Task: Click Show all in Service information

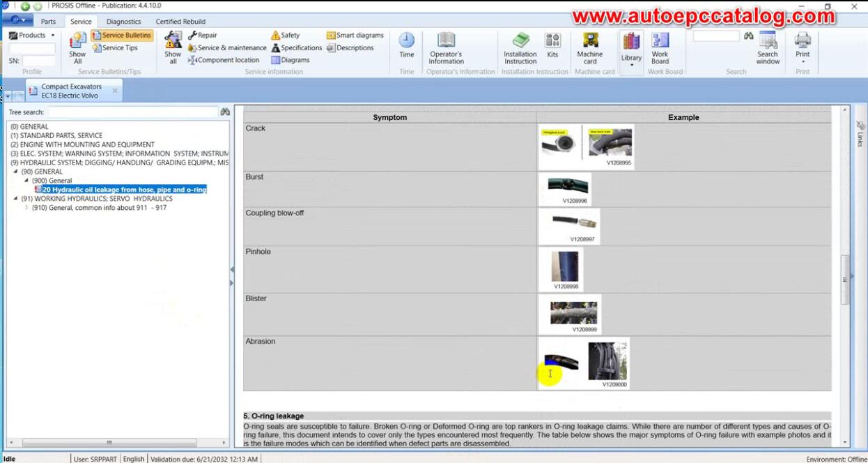Action: (173, 48)
